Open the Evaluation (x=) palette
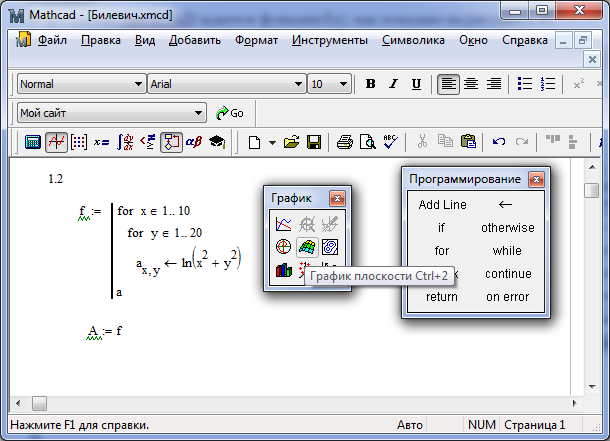The image size is (610, 441). pyautogui.click(x=102, y=142)
